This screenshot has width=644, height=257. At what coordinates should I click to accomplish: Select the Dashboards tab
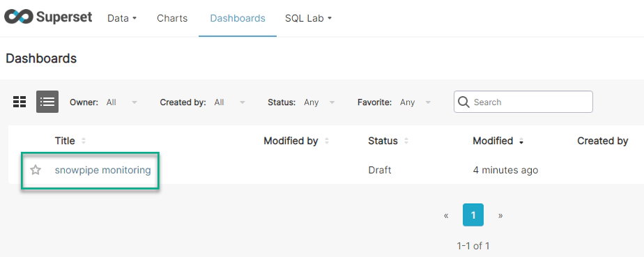pyautogui.click(x=238, y=18)
